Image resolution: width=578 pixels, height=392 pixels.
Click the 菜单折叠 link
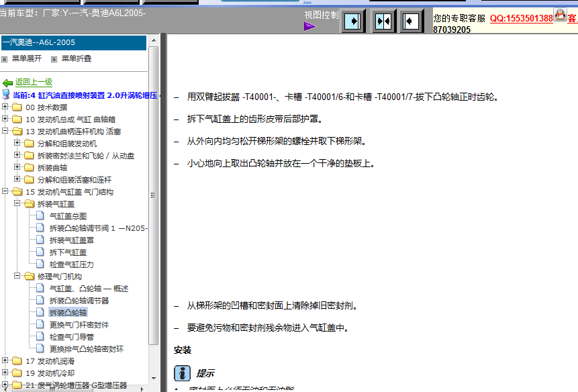[x=77, y=58]
